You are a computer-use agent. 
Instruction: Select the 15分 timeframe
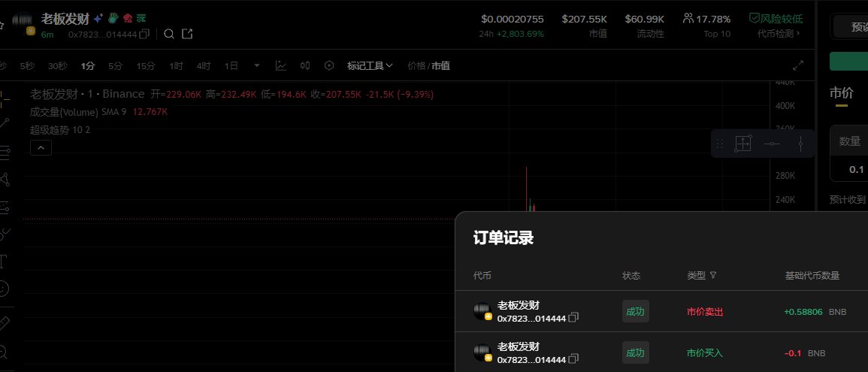pos(146,66)
